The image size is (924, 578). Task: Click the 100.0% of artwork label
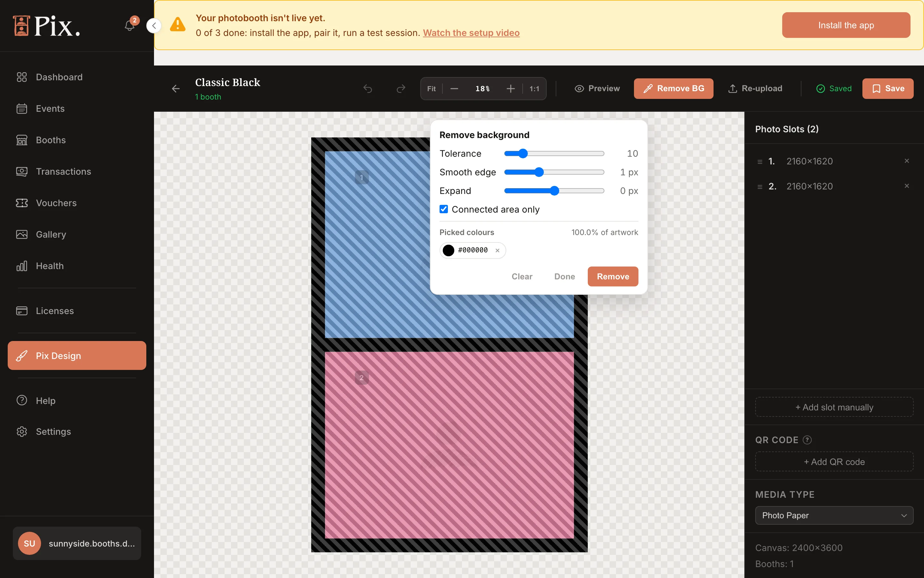[x=604, y=232]
